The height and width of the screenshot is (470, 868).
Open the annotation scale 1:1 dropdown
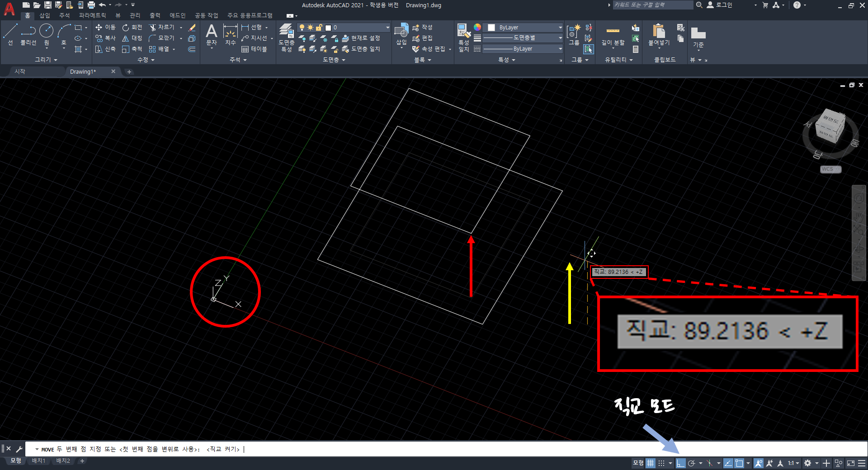point(794,463)
